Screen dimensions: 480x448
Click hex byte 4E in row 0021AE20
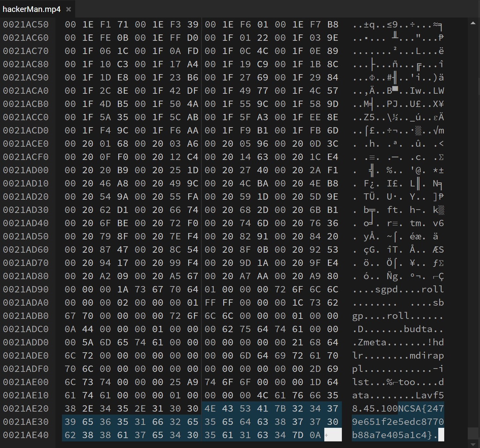pyautogui.click(x=210, y=409)
